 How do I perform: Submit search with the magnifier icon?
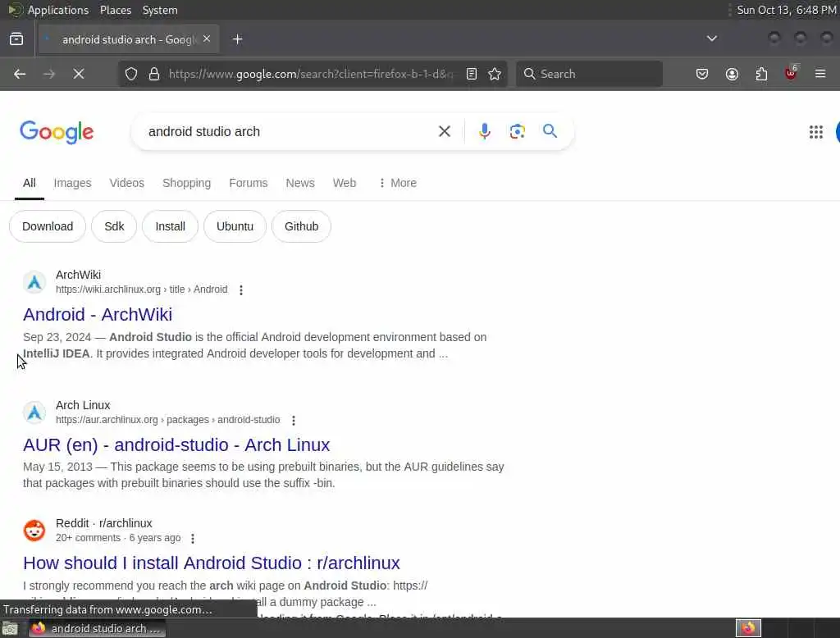click(x=550, y=131)
